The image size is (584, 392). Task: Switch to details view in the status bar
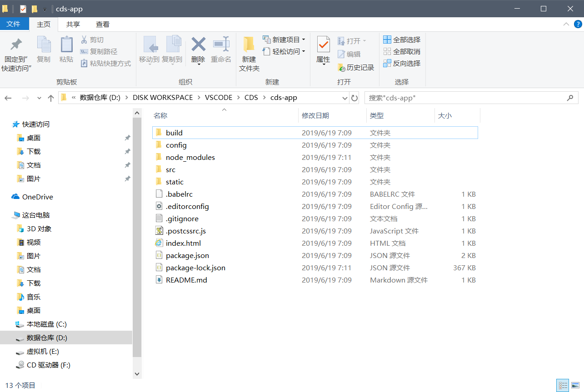[x=564, y=386]
